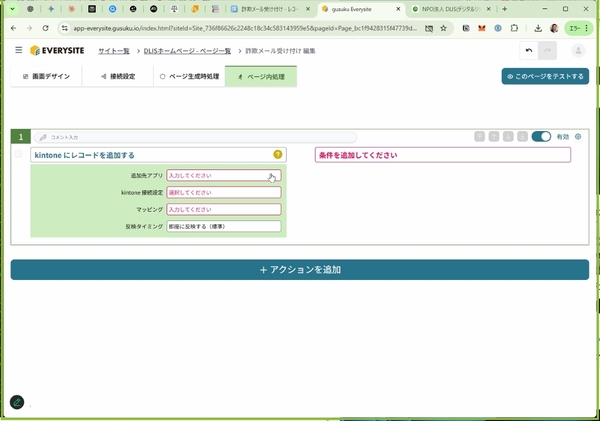Click the このページをテストする button
Image resolution: width=600 pixels, height=421 pixels.
pyautogui.click(x=545, y=76)
